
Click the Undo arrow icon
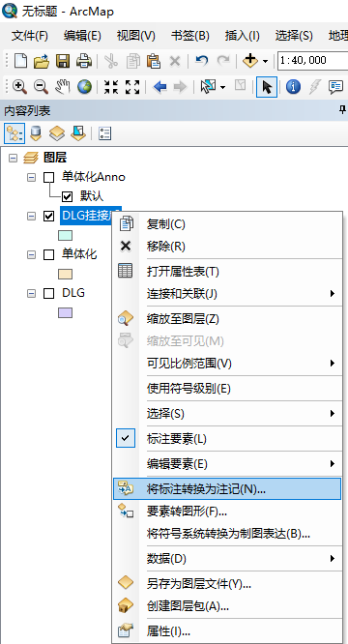pos(201,61)
